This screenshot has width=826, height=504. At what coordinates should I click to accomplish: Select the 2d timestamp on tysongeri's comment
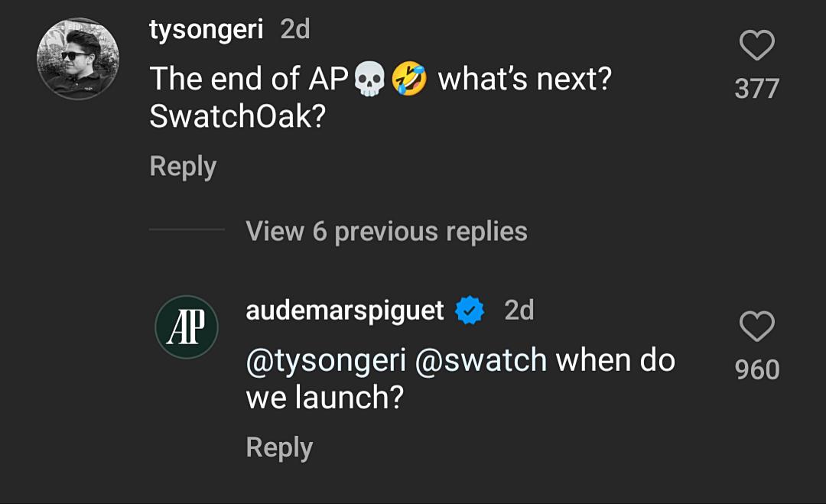295,30
